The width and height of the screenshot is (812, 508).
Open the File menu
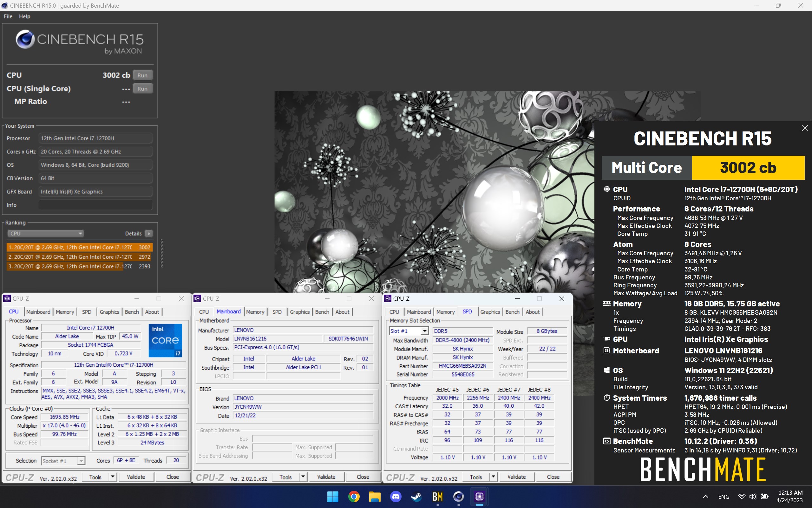point(8,16)
